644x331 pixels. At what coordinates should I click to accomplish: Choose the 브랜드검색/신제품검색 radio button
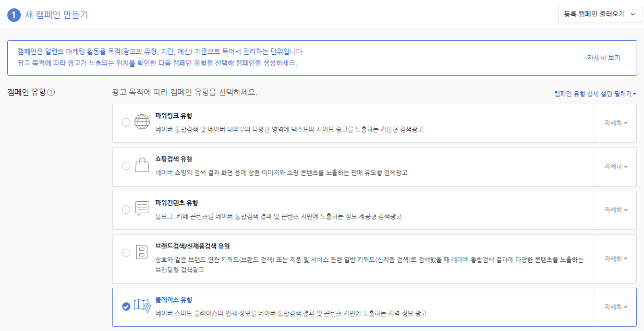(x=126, y=253)
